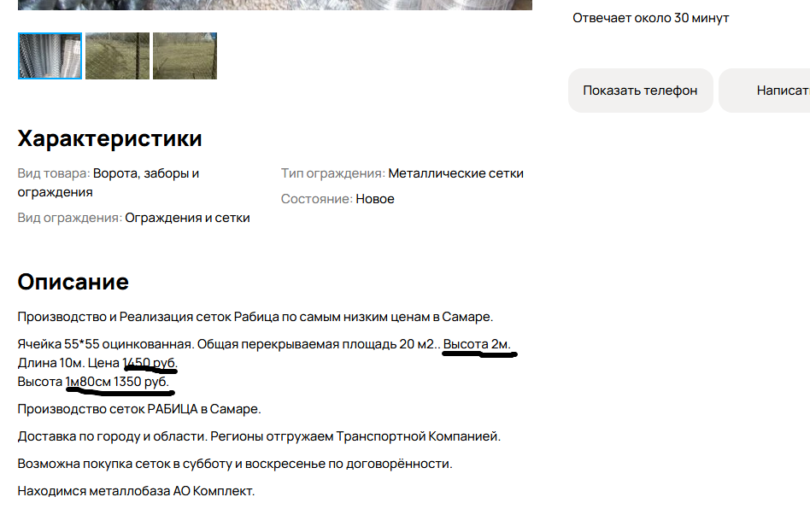Click the 'Находимся металлобаза АО Комплект' line
The width and height of the screenshot is (810, 532).
click(x=136, y=491)
